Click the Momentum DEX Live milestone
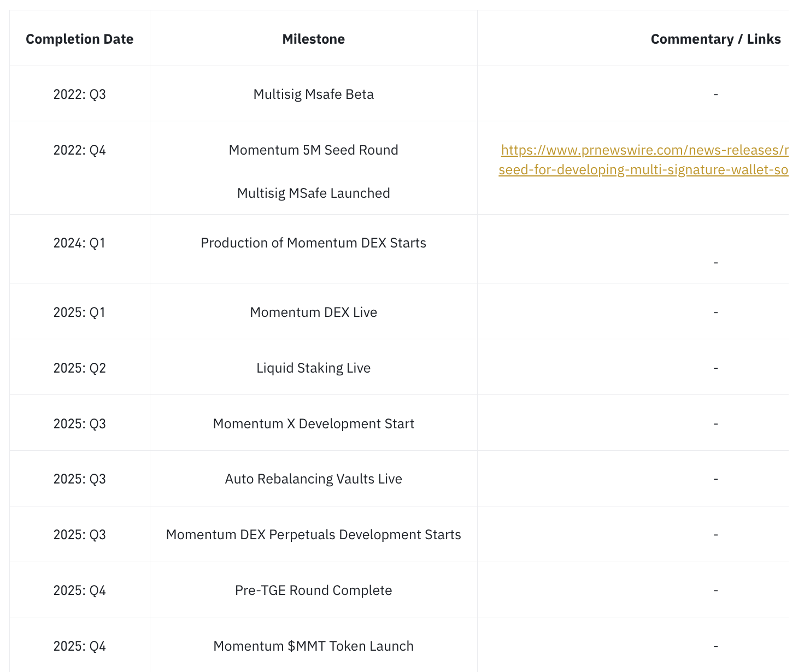The height and width of the screenshot is (672, 810). click(x=313, y=313)
